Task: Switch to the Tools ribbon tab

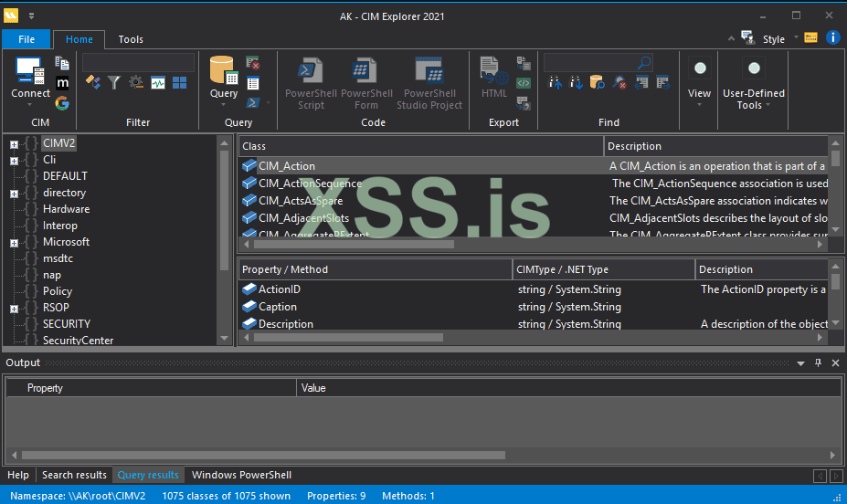Action: pyautogui.click(x=131, y=39)
